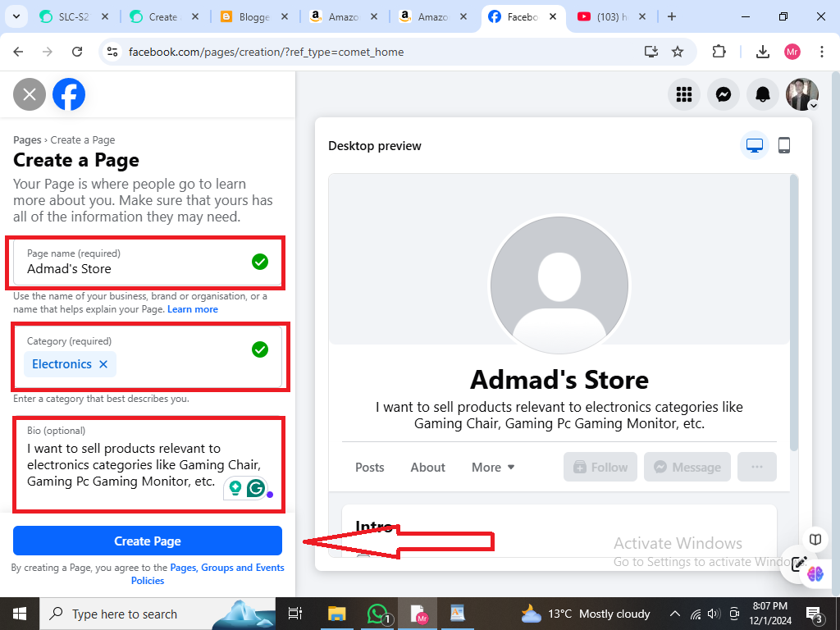Click the Bio text area
Viewport: 840px width, 630px height.
click(x=148, y=464)
